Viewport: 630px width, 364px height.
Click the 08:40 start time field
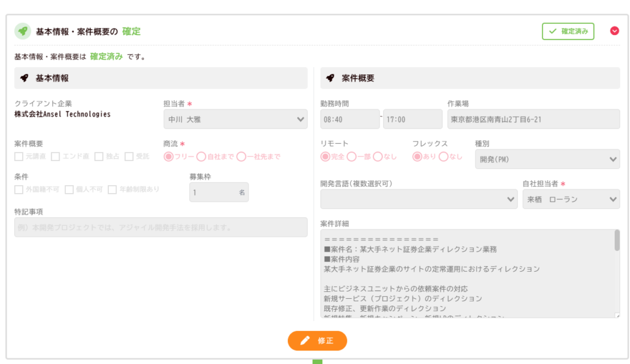coord(349,119)
